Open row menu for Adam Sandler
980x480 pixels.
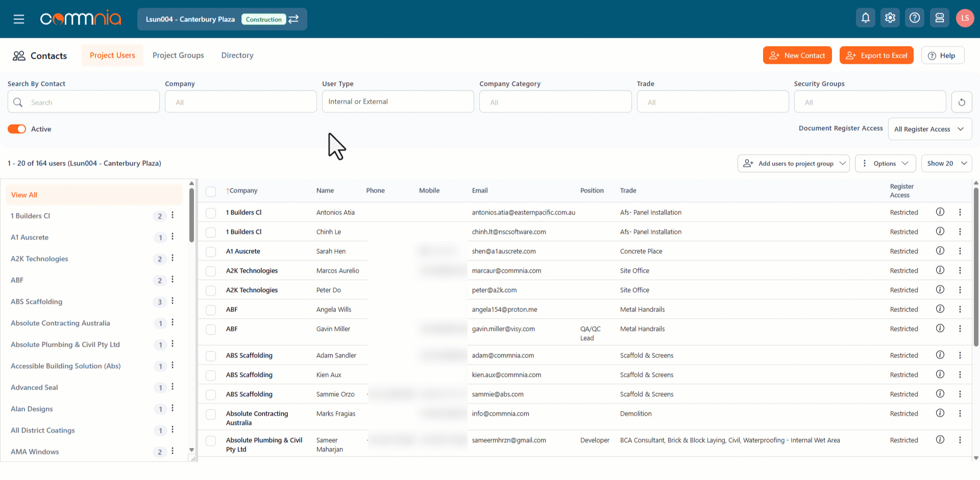[960, 355]
